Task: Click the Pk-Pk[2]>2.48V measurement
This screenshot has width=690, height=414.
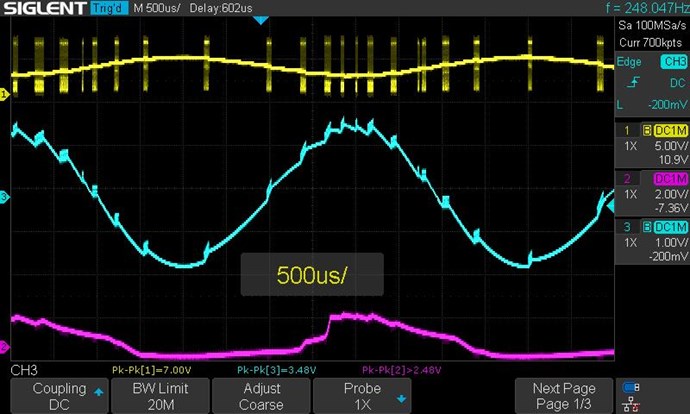Action: point(401,370)
